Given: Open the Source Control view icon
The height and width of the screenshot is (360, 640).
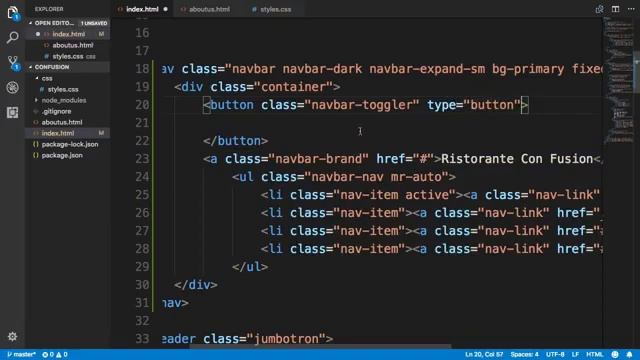Looking at the screenshot, I should pyautogui.click(x=13, y=62).
